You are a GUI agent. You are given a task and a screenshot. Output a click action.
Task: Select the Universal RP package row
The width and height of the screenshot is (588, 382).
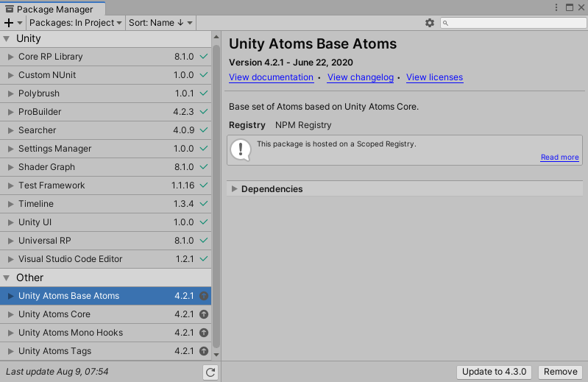(x=106, y=240)
